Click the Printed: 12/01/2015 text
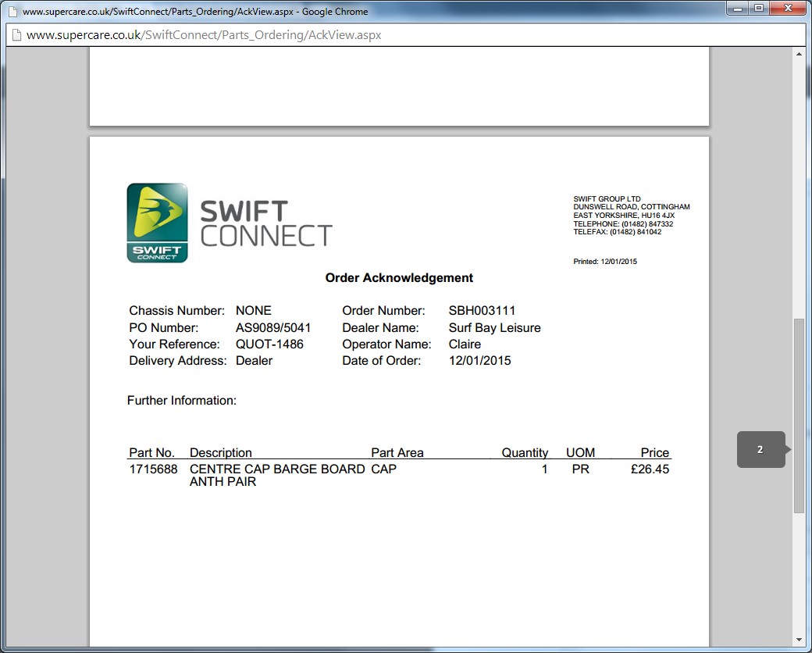This screenshot has height=653, width=812. click(x=605, y=262)
